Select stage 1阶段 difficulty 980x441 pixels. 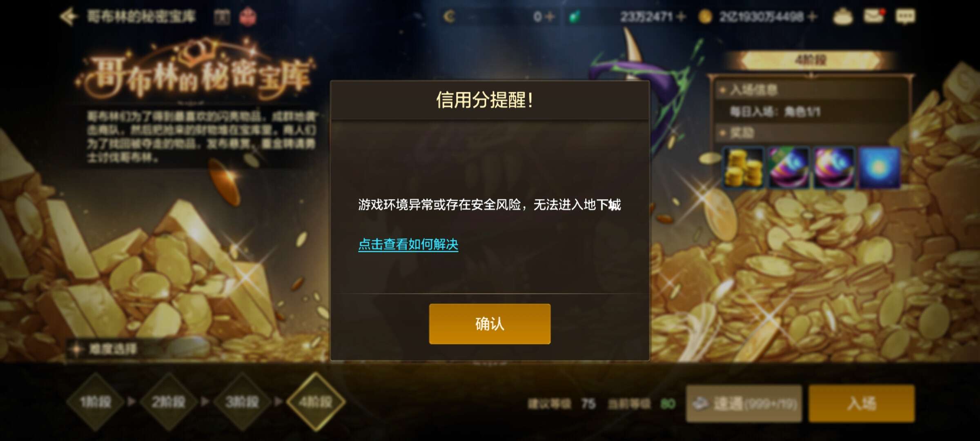[x=96, y=402]
